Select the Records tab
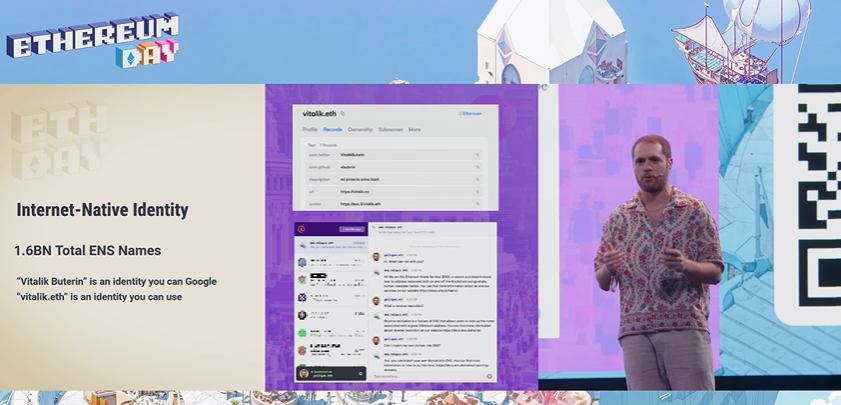 (333, 130)
